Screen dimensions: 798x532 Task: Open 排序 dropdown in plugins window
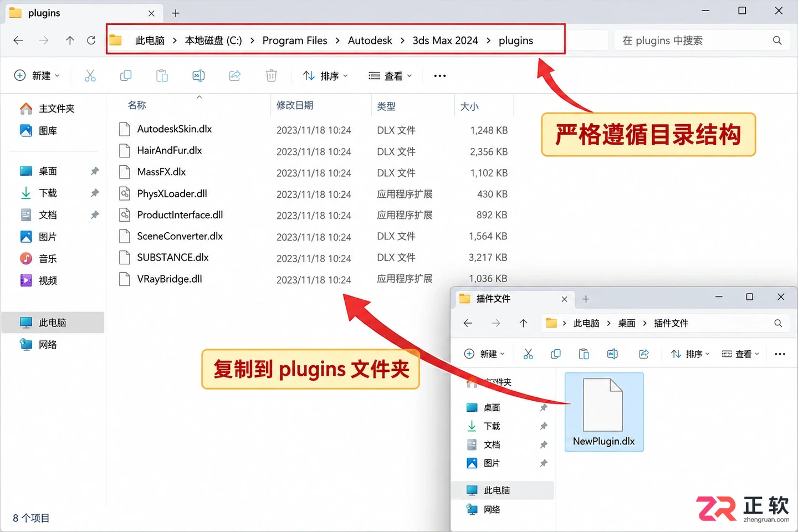point(326,76)
